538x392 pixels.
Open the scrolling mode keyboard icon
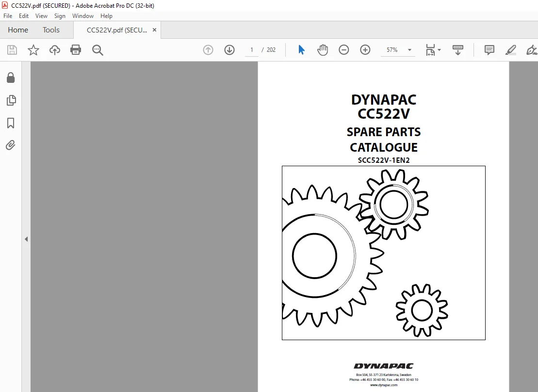tap(457, 50)
